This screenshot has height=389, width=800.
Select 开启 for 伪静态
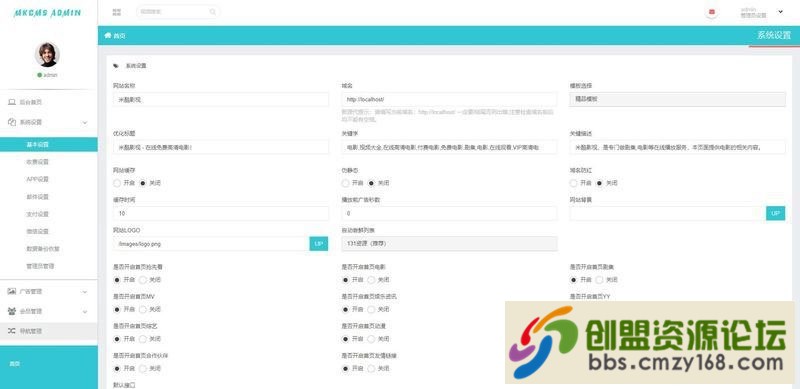(x=345, y=183)
